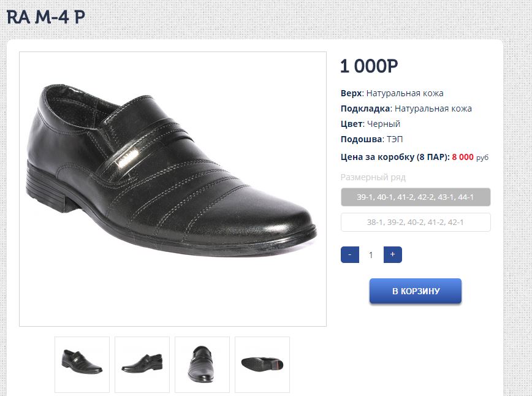Click the Цена за коробку label
Screen dimensions: 532x396
(395, 157)
